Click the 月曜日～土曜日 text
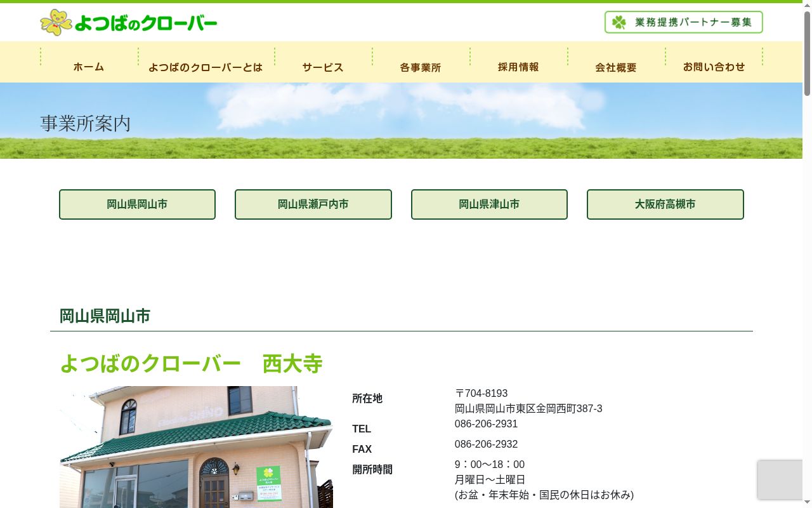 490,480
